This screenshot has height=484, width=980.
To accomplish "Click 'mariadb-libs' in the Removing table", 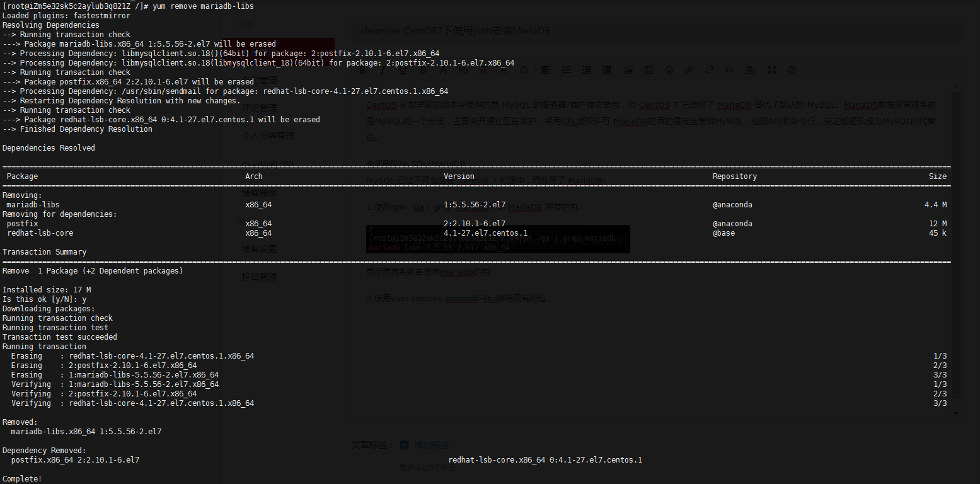I will coord(33,205).
